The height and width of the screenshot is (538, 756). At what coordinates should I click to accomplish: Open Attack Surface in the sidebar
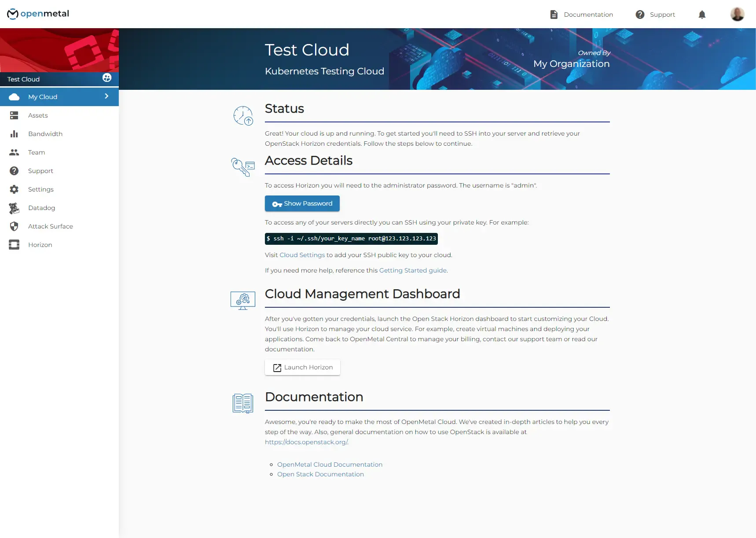pos(59,226)
